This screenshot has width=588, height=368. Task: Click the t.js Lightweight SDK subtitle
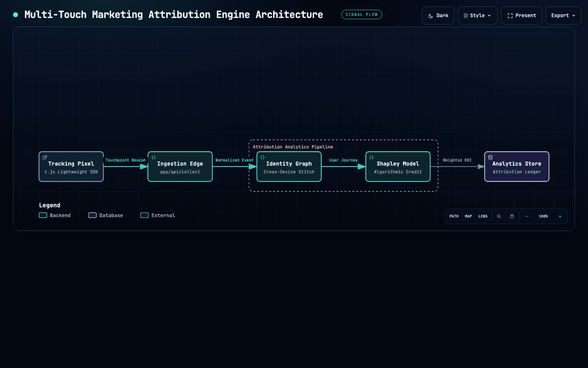click(x=71, y=172)
